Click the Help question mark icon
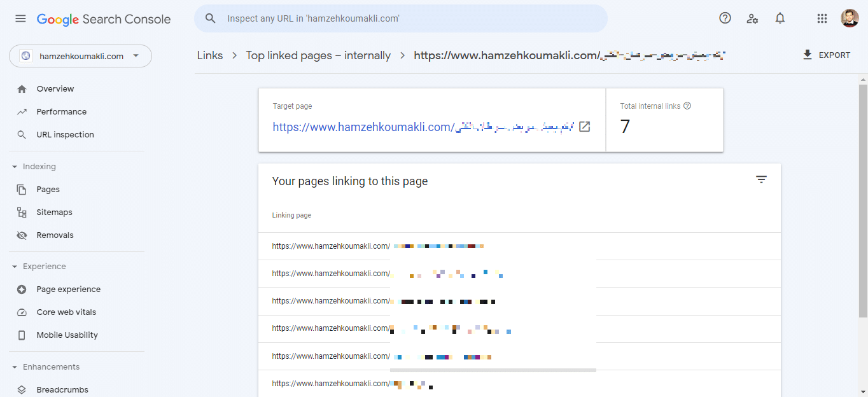868x397 pixels. tap(725, 18)
